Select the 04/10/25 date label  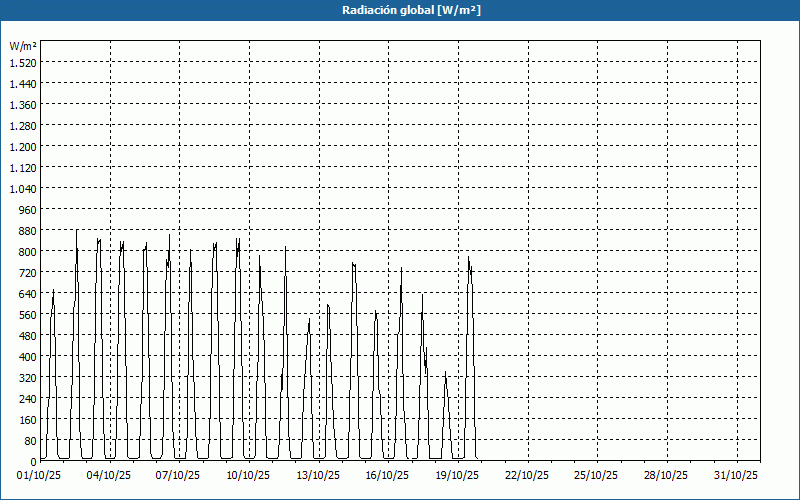click(110, 475)
